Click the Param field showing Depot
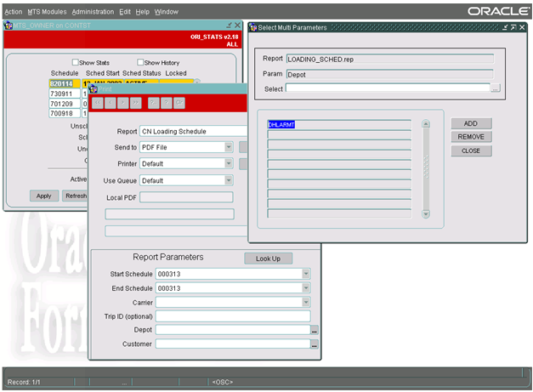 pos(390,75)
